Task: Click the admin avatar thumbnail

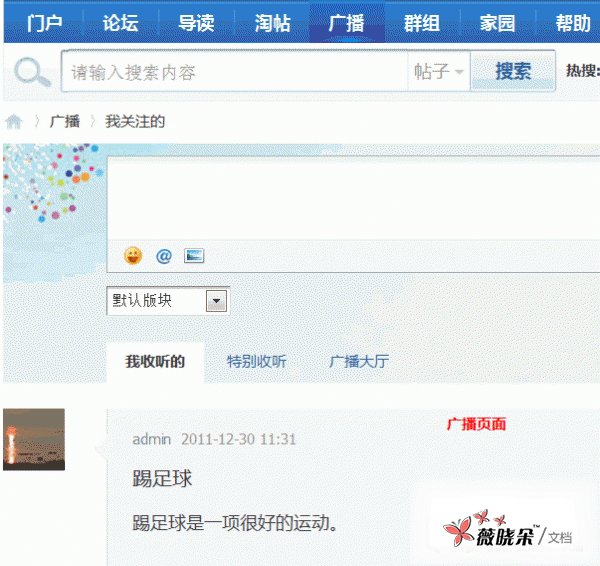Action: coord(34,439)
